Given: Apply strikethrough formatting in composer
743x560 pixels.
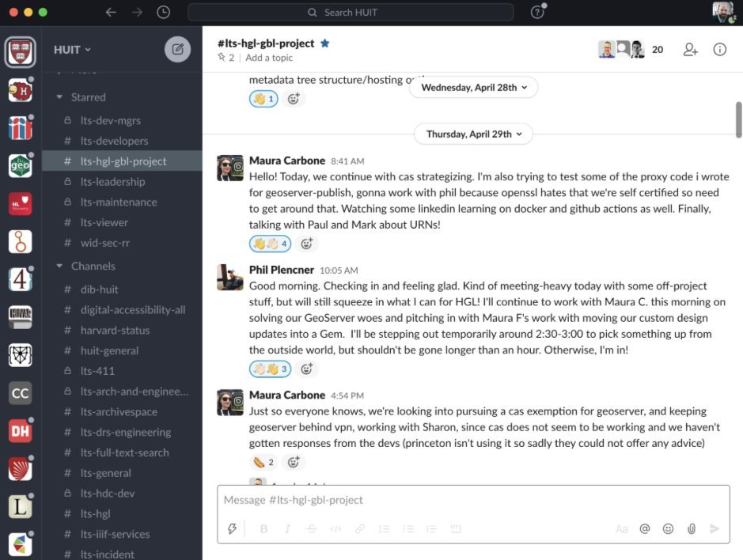Looking at the screenshot, I should click(311, 528).
